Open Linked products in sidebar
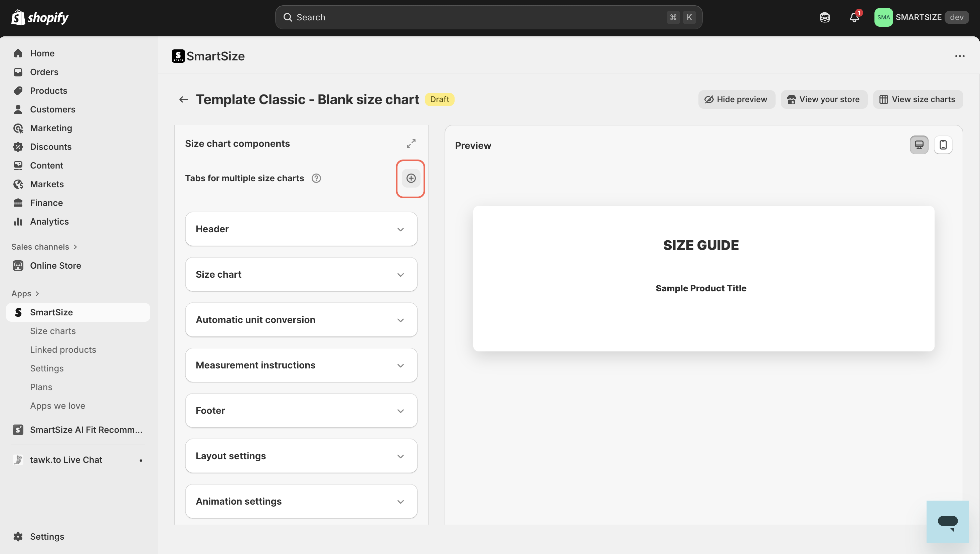Viewport: 980px width, 554px height. [x=63, y=350]
